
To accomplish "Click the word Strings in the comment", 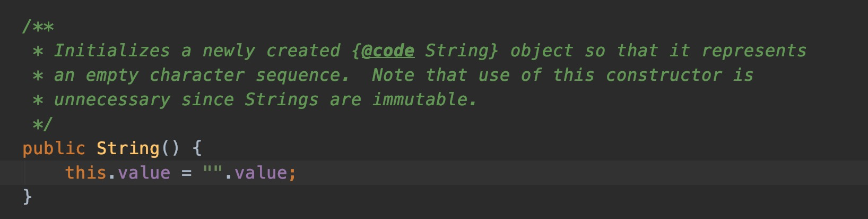I will (282, 99).
